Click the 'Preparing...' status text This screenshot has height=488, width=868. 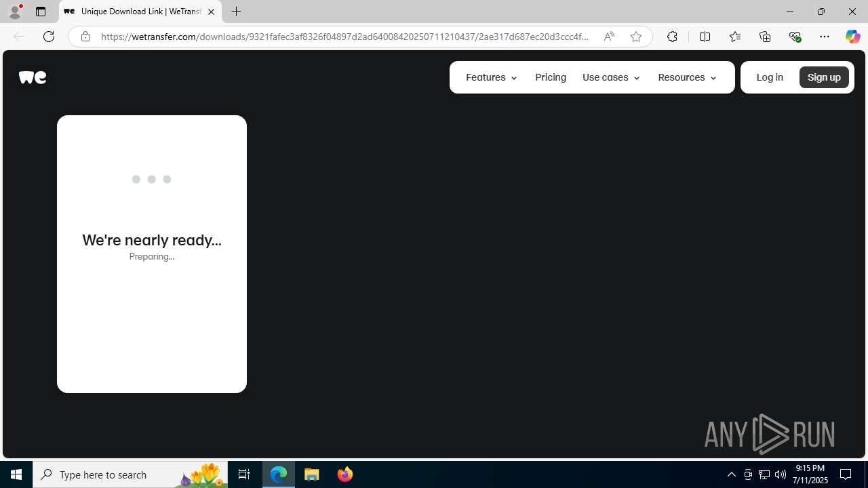152,256
